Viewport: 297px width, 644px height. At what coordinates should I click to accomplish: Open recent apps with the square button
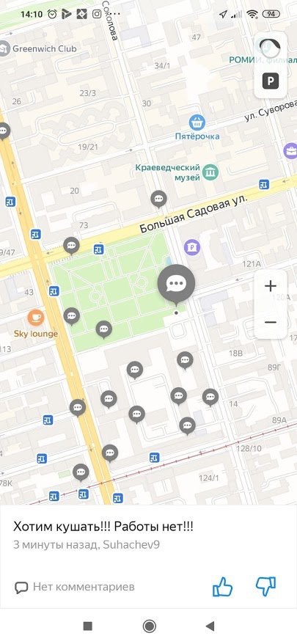tap(87, 626)
